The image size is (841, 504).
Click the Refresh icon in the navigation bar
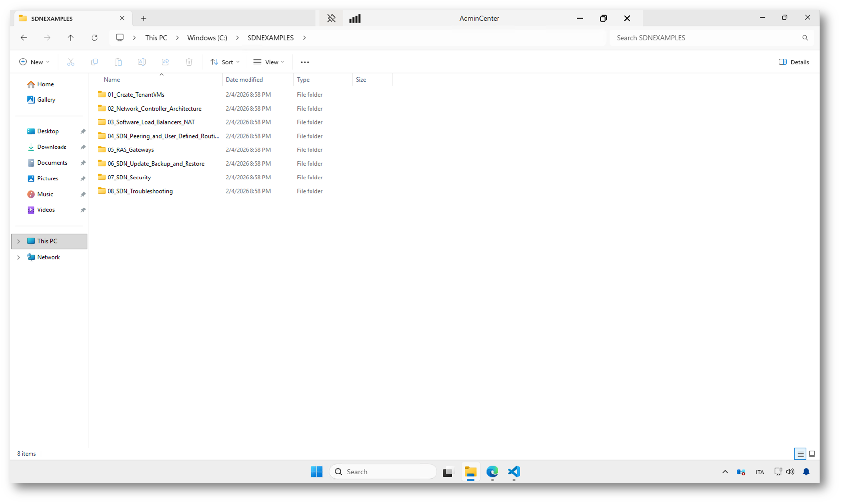pos(94,38)
